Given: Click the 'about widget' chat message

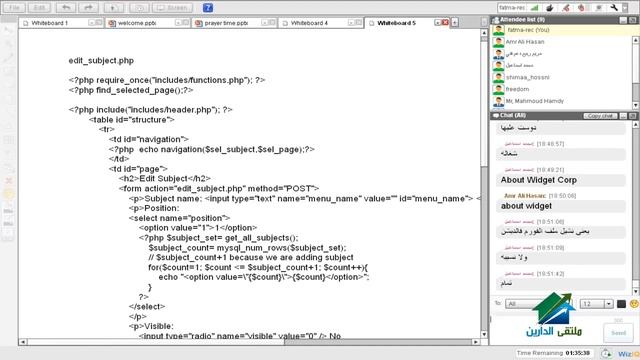Looking at the screenshot, I should [561, 206].
